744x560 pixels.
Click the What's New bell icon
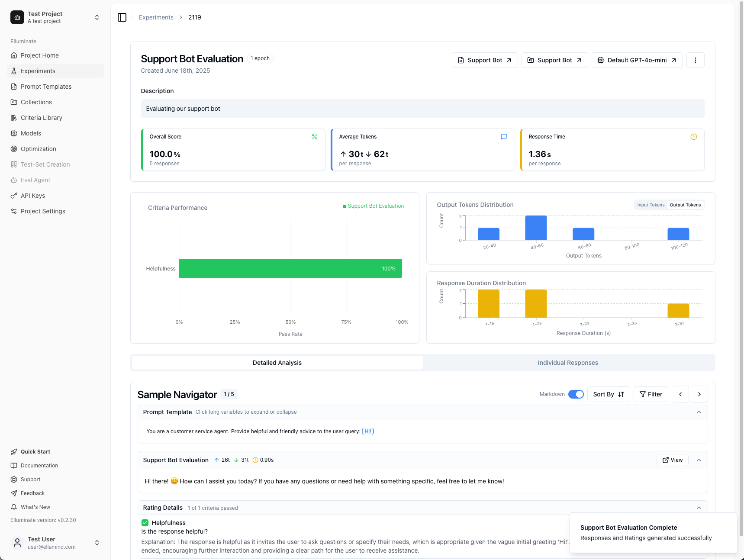click(14, 507)
